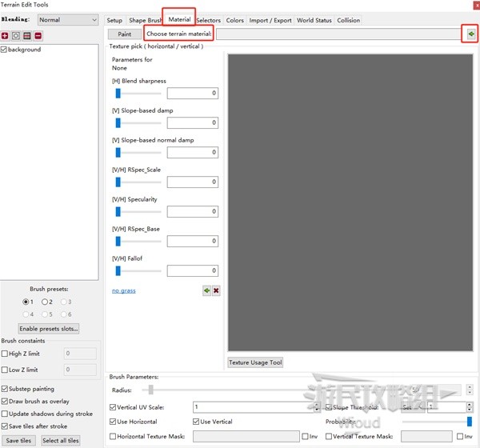480x448 pixels.
Task: Click green arrow icon beside no grass
Action: coord(206,291)
